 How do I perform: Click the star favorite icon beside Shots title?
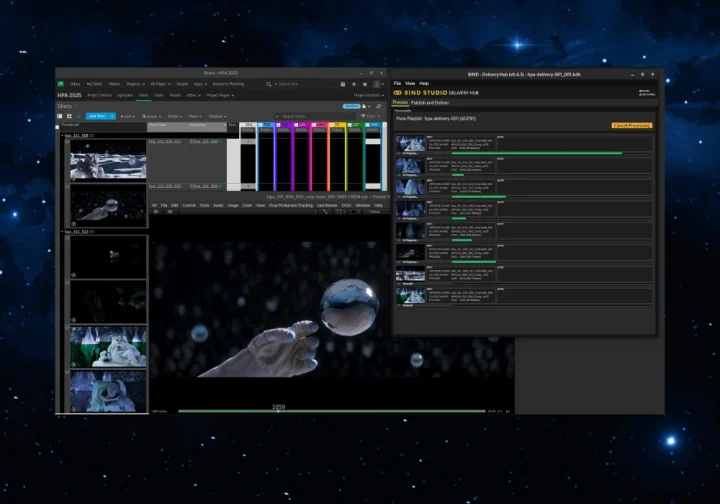[76, 106]
